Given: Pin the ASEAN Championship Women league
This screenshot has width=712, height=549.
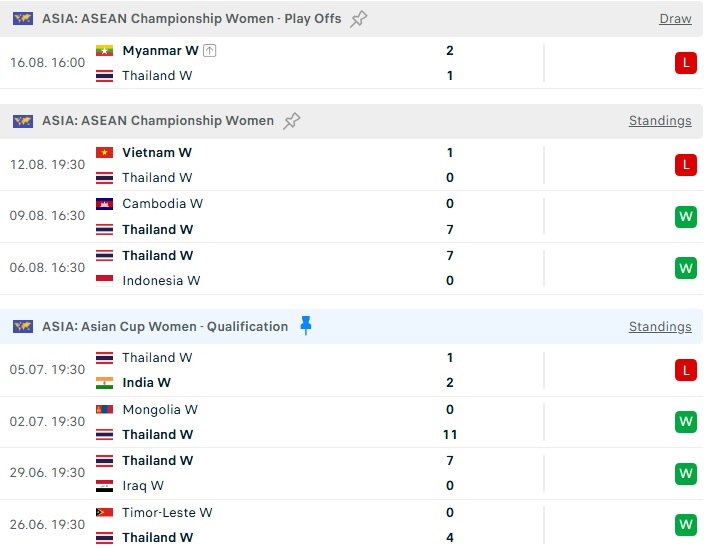Looking at the screenshot, I should (292, 121).
